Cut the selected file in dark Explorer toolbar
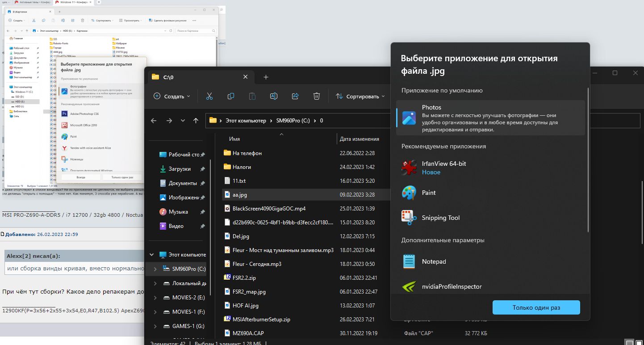 (x=209, y=96)
